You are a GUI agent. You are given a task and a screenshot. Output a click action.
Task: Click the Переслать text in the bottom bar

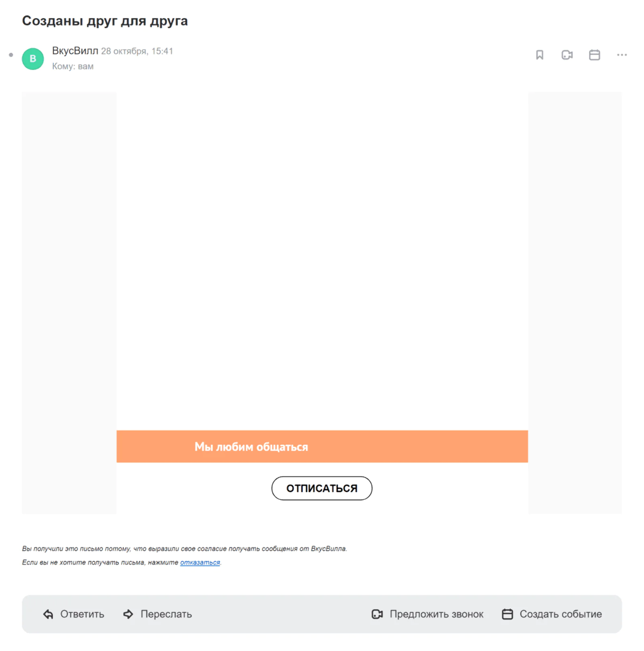coord(166,614)
